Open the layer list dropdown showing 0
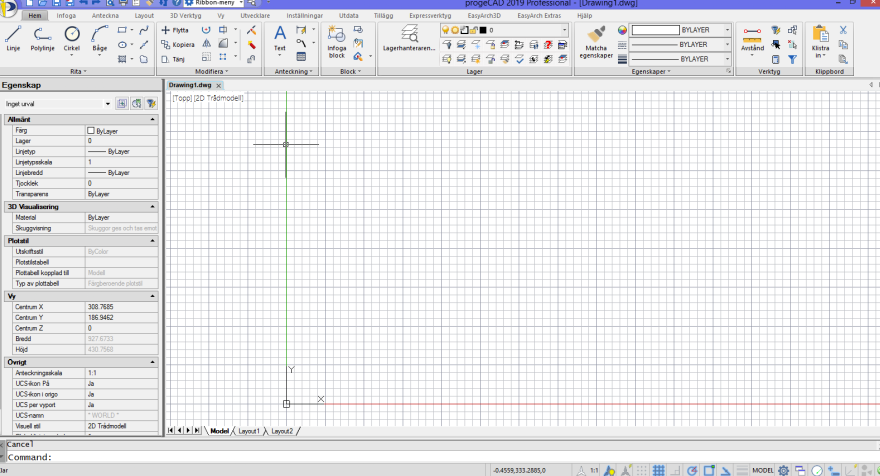Viewport: 880px width, 476px height. click(505, 30)
